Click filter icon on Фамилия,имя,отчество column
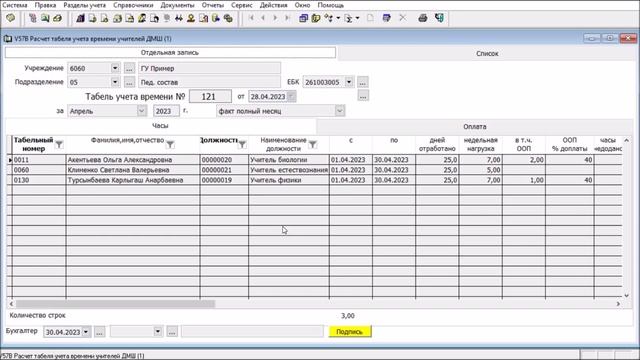This screenshot has height=360, width=640. pos(170,144)
